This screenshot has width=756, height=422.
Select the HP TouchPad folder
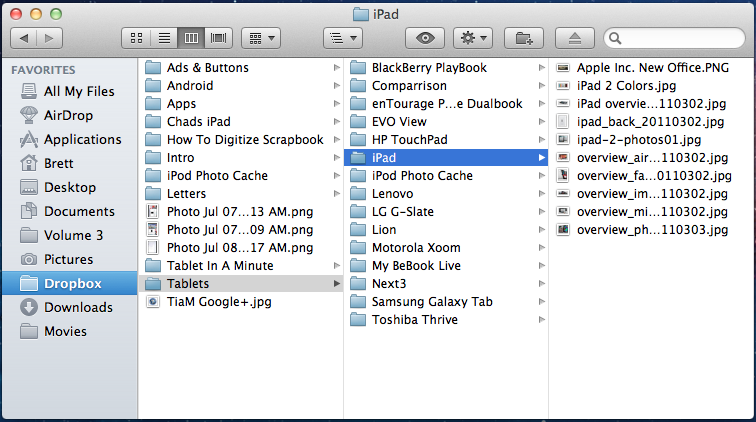[x=446, y=139]
